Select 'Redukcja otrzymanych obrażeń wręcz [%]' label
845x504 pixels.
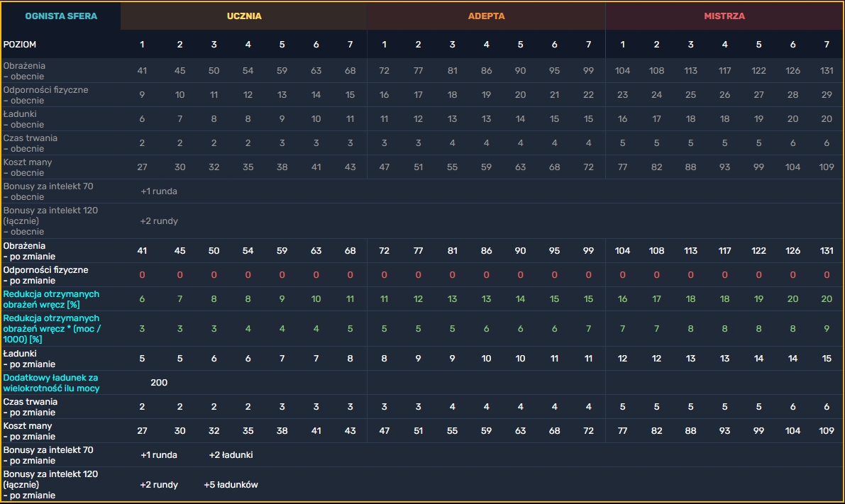point(51,299)
